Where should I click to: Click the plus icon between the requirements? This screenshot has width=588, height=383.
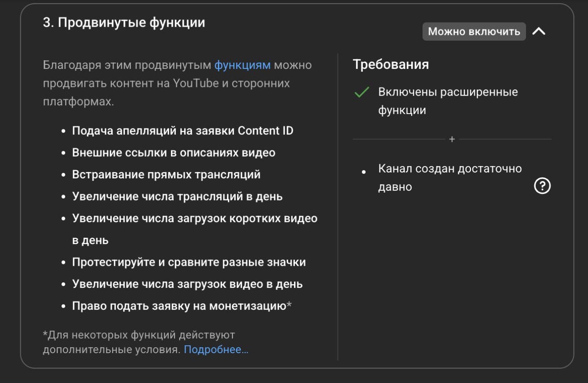[451, 139]
